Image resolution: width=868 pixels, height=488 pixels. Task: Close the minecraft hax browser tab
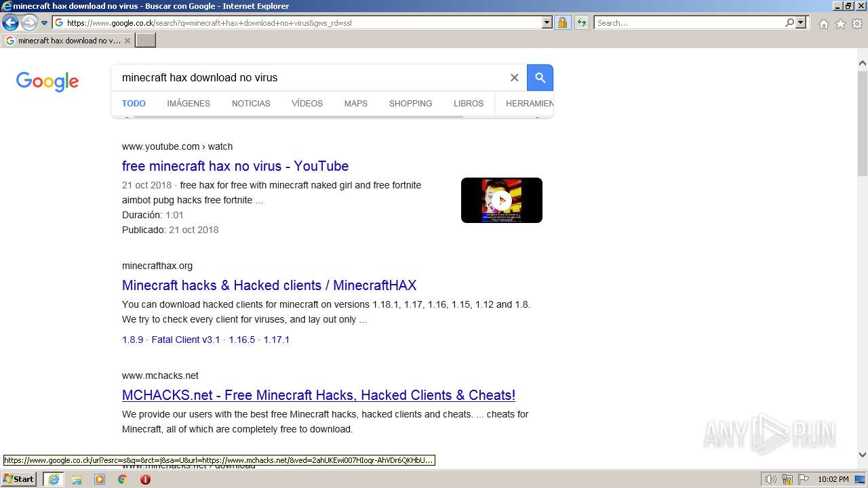[x=127, y=41]
